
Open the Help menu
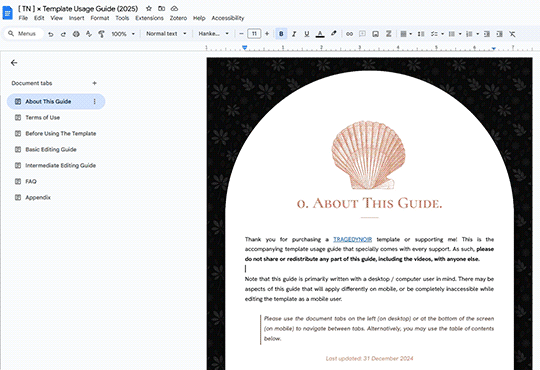click(x=199, y=18)
